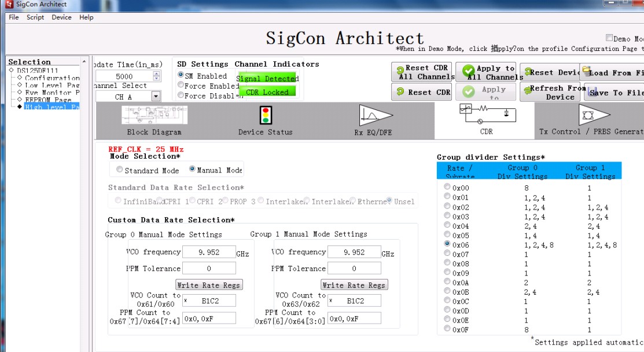The width and height of the screenshot is (644, 352).
Task: Select Standard Mode radio button
Action: click(x=120, y=169)
